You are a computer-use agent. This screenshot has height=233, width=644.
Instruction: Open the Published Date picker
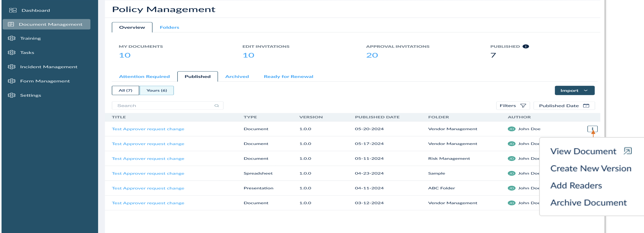tap(564, 106)
